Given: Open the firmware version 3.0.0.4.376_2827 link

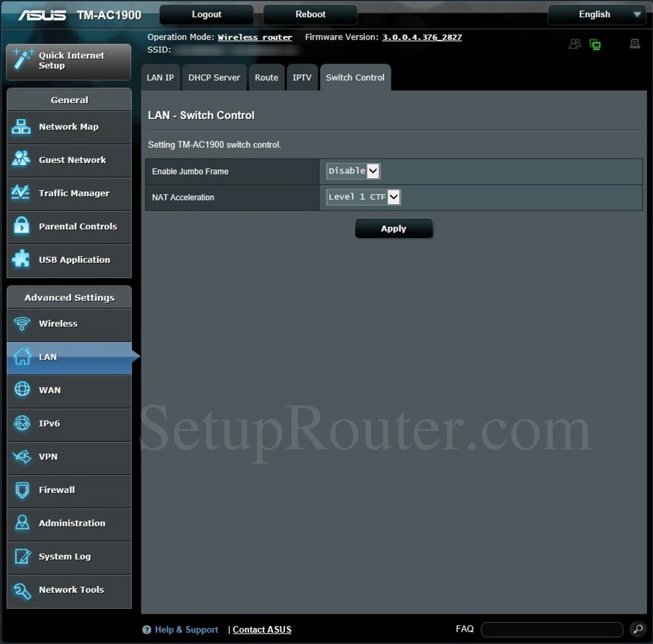Looking at the screenshot, I should [x=422, y=37].
